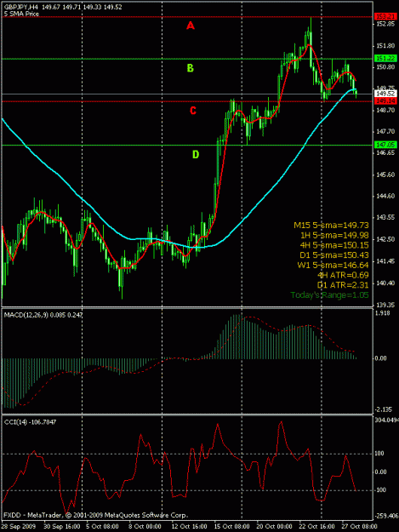This screenshot has height=532, width=399.
Task: Click the green letter B level label
Action: [191, 68]
